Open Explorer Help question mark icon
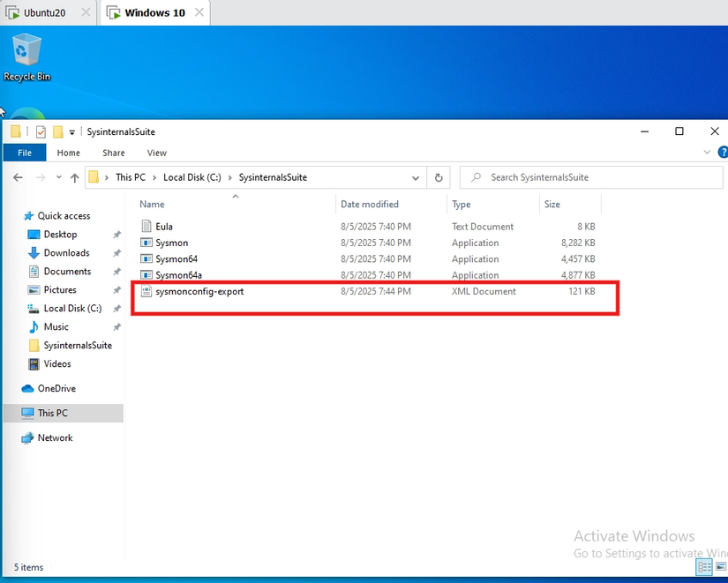728x583 pixels. point(723,153)
